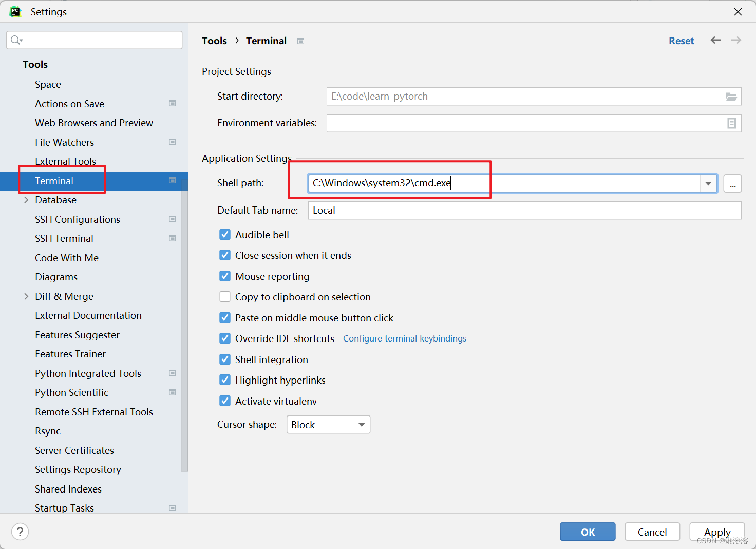Click the settings search input field
The width and height of the screenshot is (756, 549).
point(94,40)
